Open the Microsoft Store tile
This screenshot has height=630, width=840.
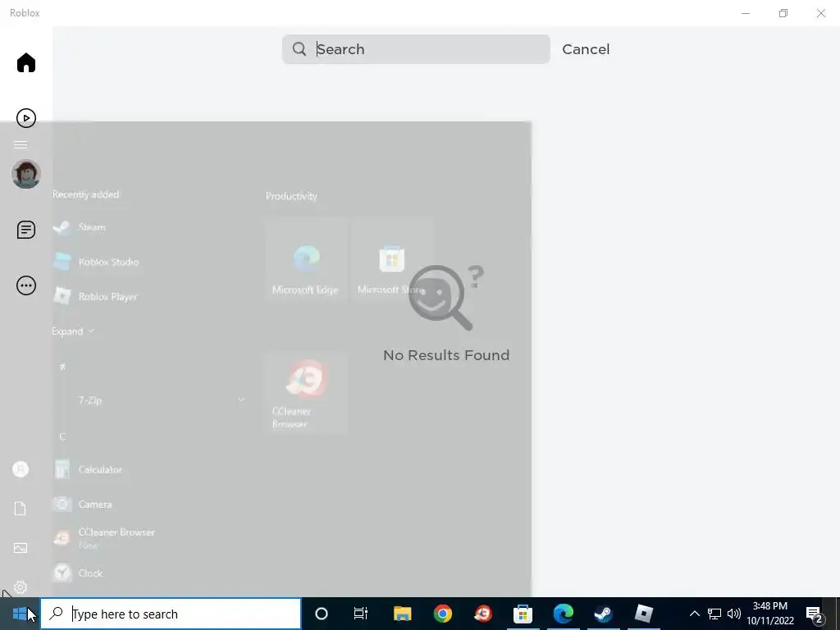click(x=392, y=259)
